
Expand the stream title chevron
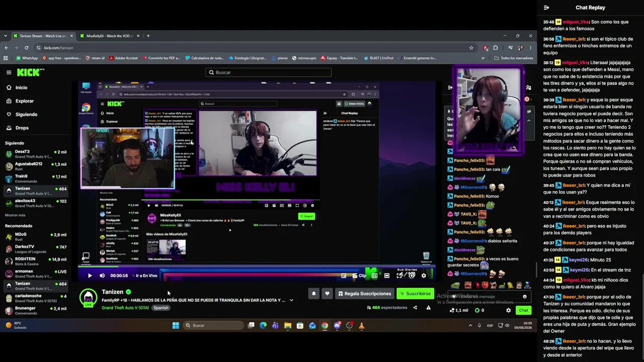pos(291,300)
